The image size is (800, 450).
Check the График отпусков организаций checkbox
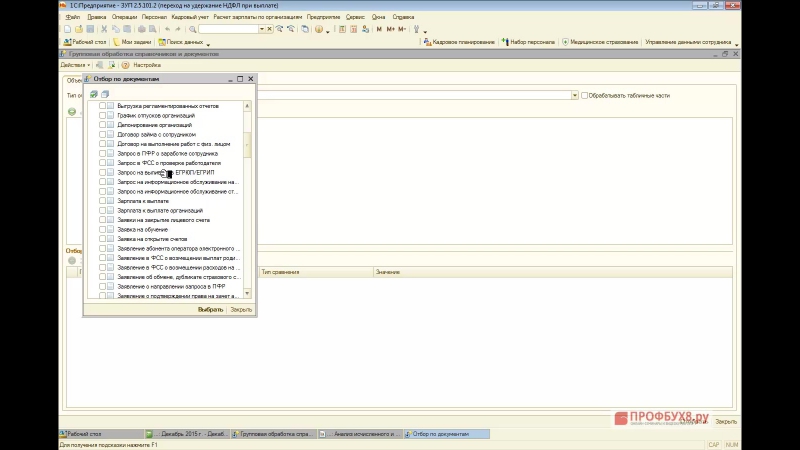103,115
